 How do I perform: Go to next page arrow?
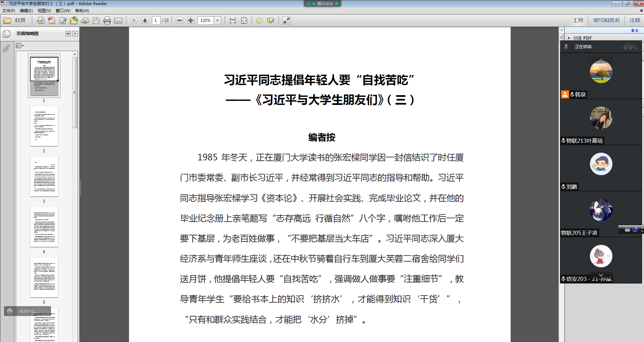[145, 21]
